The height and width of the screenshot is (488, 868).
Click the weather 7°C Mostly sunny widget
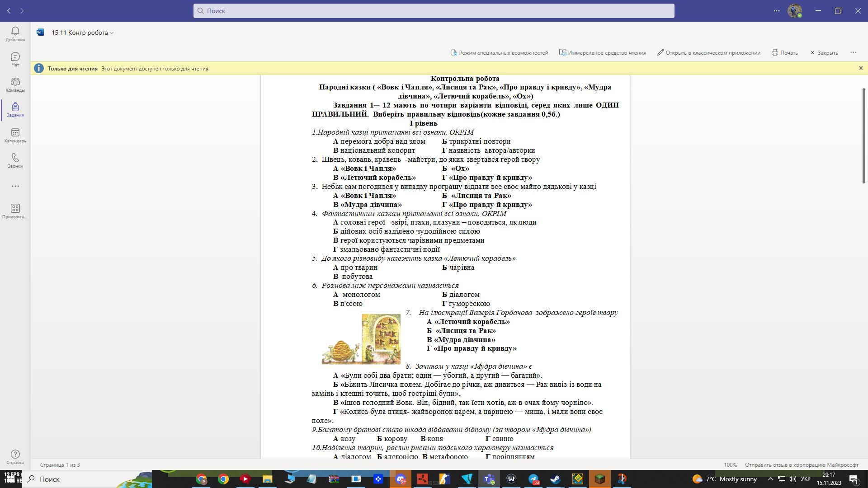[725, 479]
